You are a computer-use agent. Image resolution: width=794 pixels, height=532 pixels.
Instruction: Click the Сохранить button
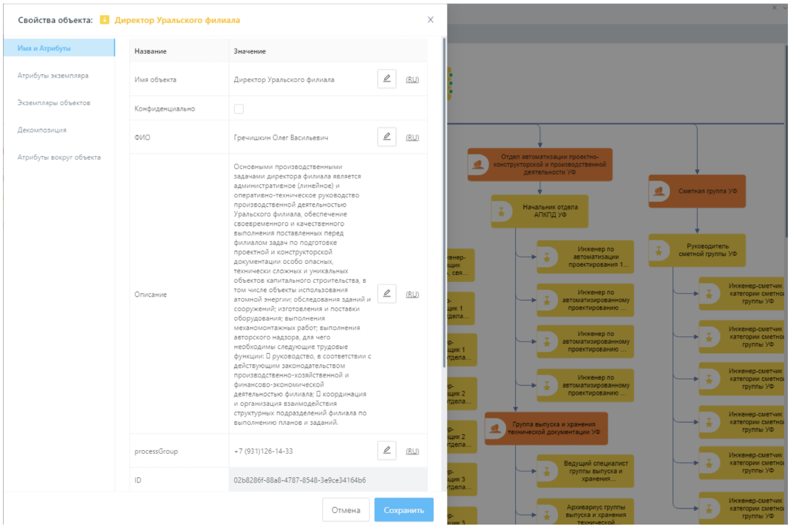tap(404, 510)
